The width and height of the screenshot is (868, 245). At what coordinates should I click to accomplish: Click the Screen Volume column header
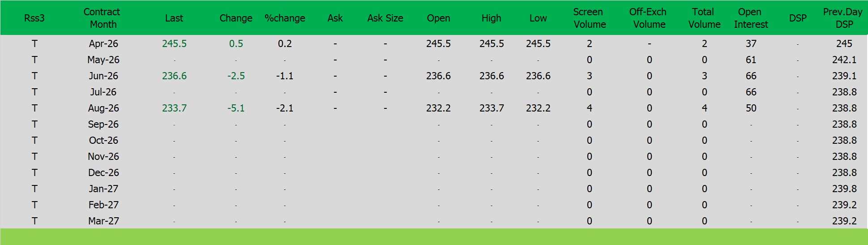pyautogui.click(x=589, y=18)
